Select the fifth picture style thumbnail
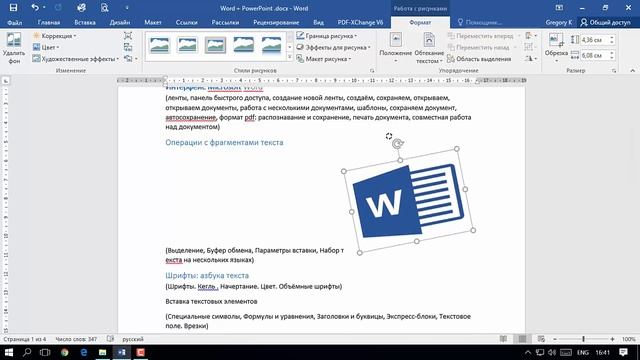The width and height of the screenshot is (640, 360). click(x=272, y=45)
